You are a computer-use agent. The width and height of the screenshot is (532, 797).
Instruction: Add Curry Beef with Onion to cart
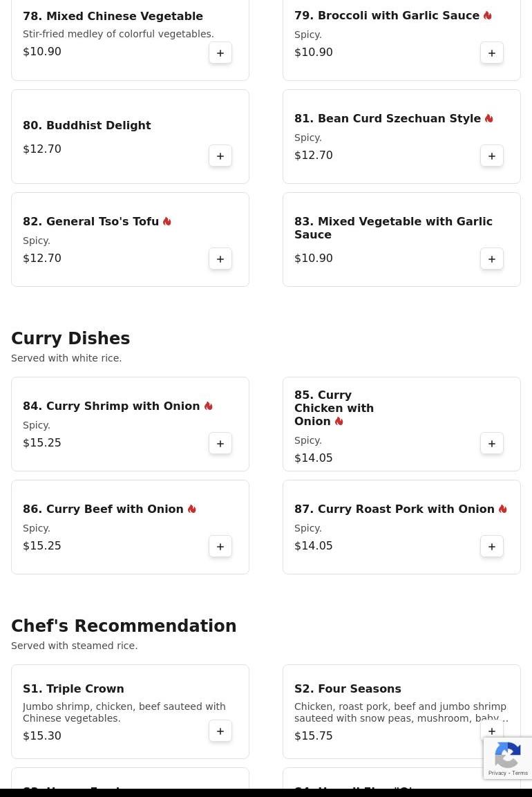[x=220, y=547]
